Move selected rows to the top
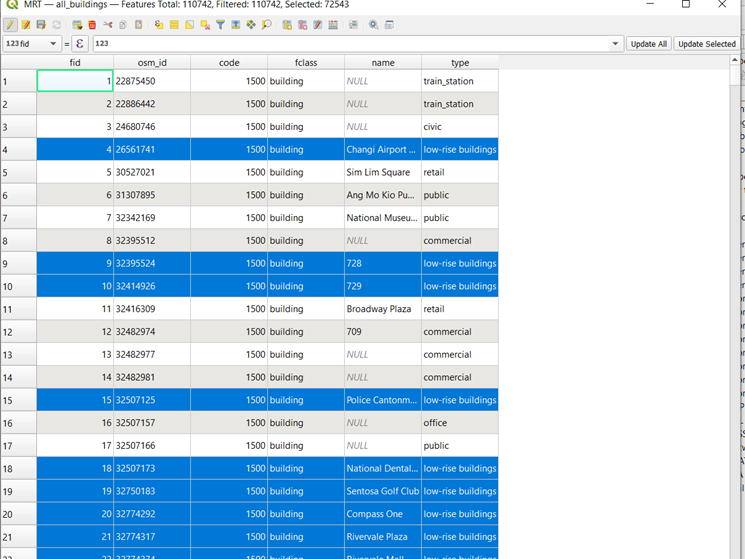Image resolution: width=745 pixels, height=559 pixels. click(236, 25)
